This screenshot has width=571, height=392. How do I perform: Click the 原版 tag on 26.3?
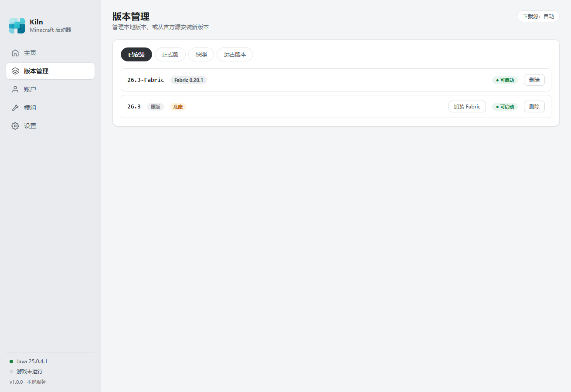click(x=156, y=107)
